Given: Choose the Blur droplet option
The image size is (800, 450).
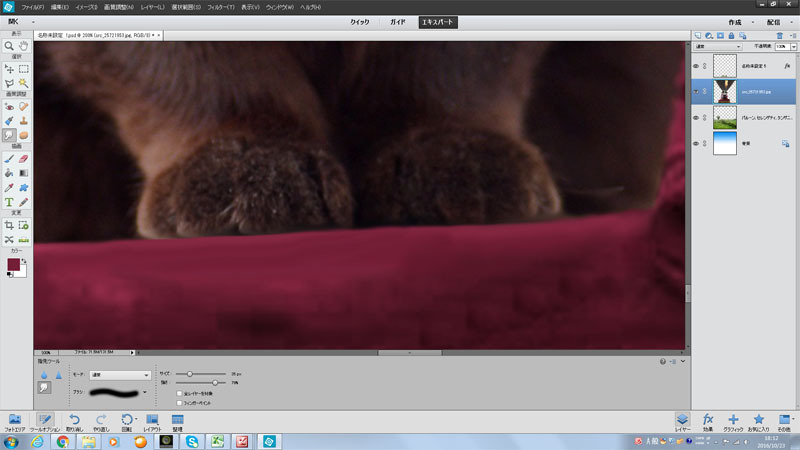Looking at the screenshot, I should [44, 375].
